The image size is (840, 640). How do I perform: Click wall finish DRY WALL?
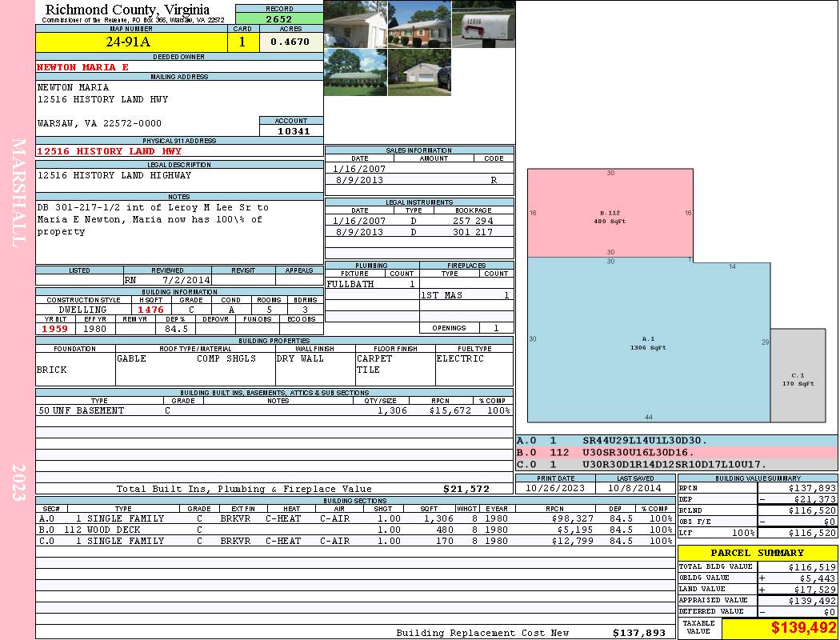(300, 358)
